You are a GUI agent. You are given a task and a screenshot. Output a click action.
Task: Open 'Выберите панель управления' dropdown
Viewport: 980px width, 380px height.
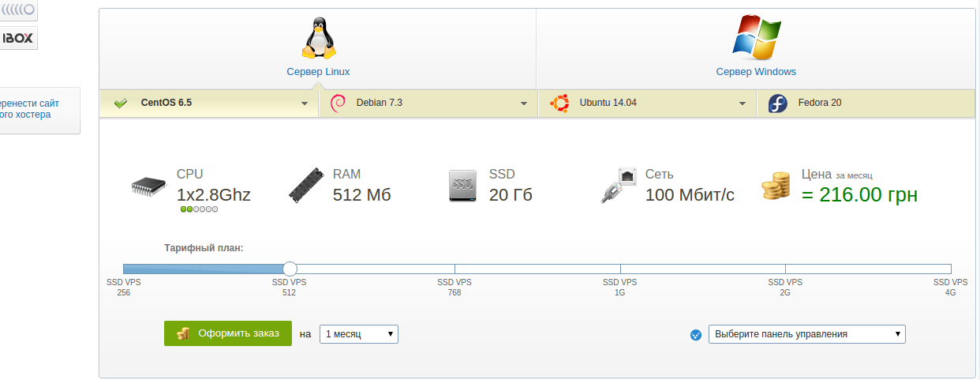click(807, 334)
